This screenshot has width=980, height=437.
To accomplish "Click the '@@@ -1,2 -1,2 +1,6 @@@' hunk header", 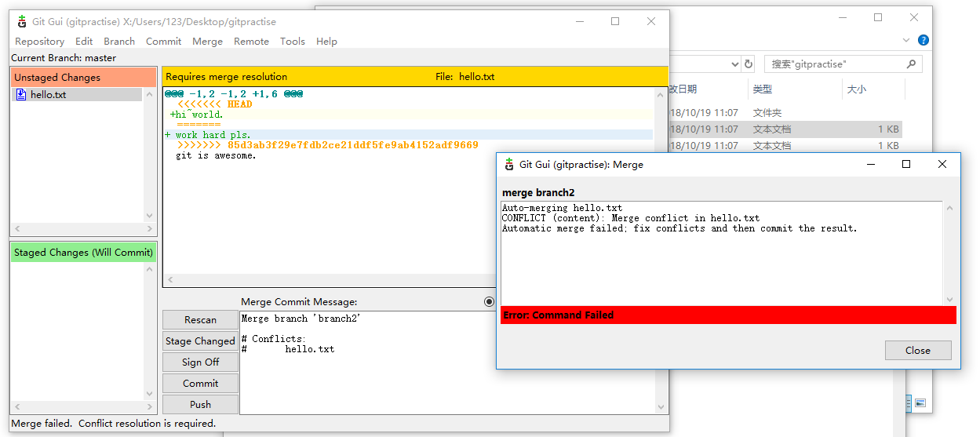I will click(x=234, y=93).
